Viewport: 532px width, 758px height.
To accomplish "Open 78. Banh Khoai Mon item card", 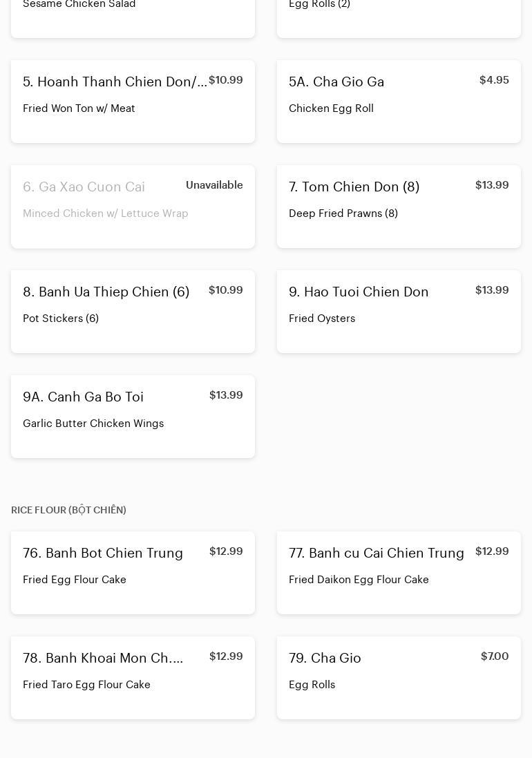I will [133, 678].
